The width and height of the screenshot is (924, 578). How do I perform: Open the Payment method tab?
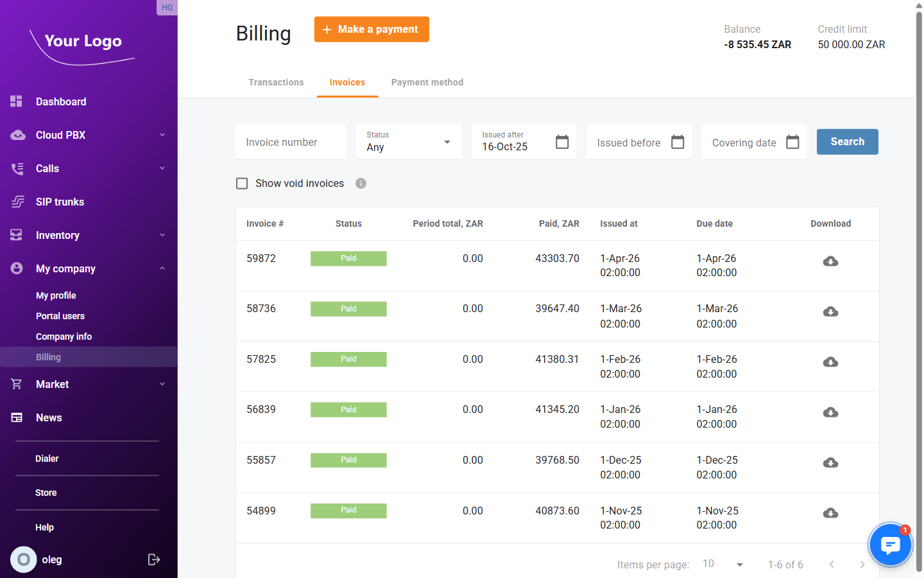coord(427,82)
